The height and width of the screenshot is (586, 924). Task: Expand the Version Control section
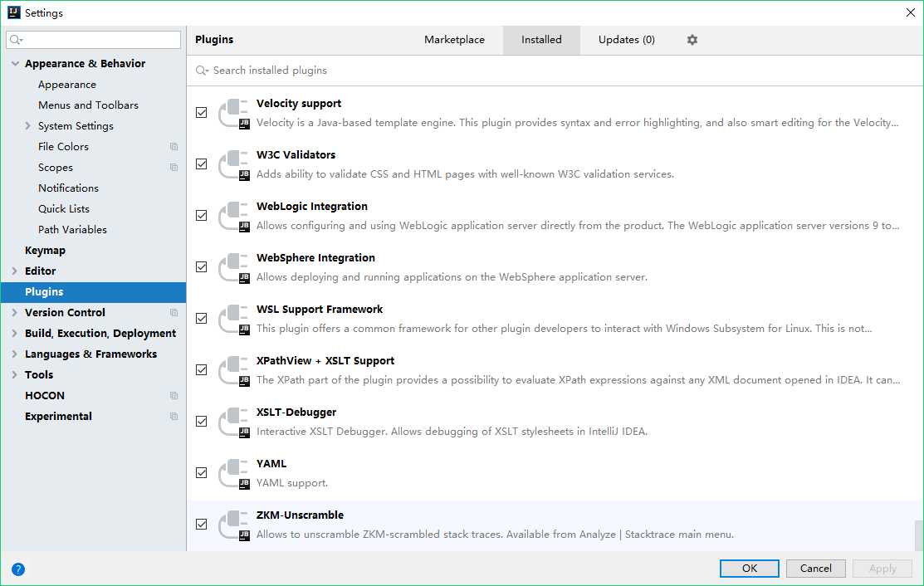pos(15,313)
